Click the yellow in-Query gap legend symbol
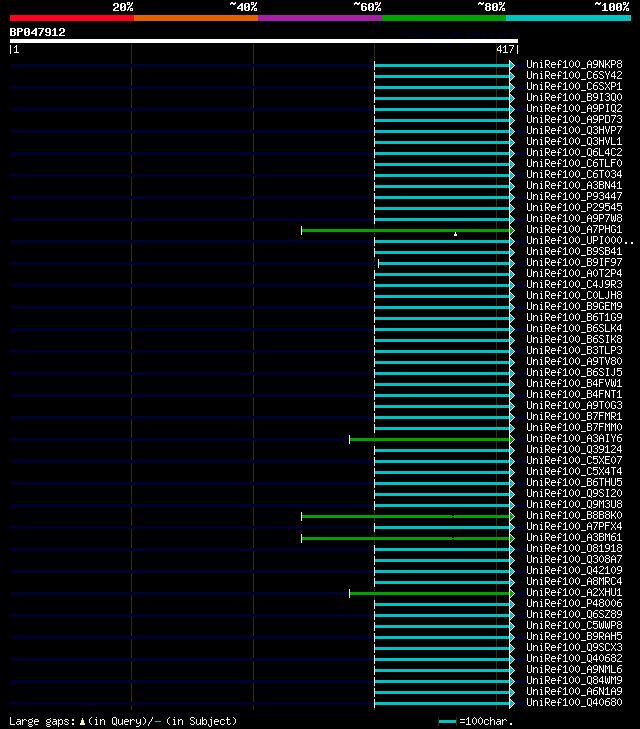 click(82, 722)
